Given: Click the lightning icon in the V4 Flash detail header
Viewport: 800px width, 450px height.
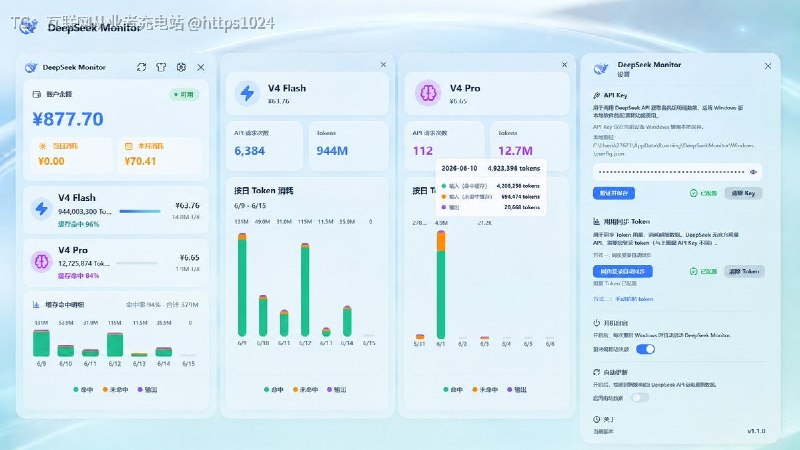Looking at the screenshot, I should (x=247, y=93).
